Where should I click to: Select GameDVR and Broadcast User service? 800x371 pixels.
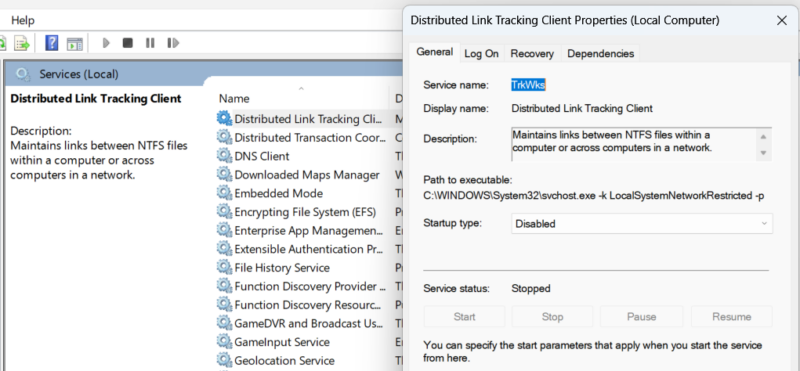(x=309, y=323)
